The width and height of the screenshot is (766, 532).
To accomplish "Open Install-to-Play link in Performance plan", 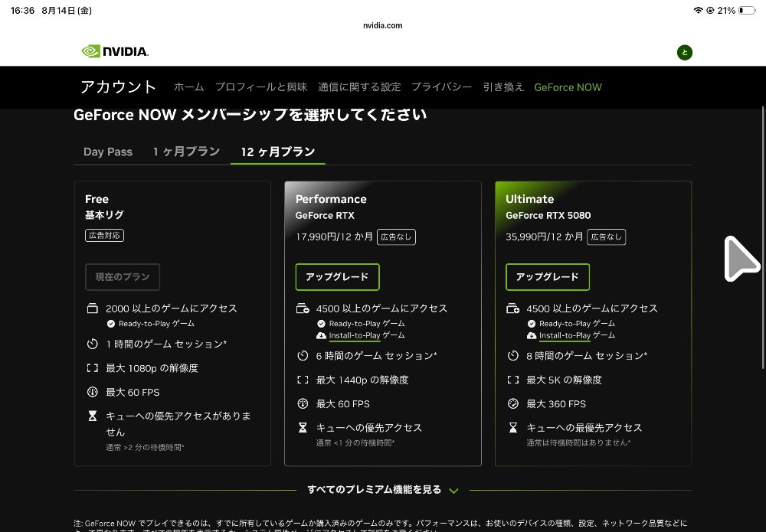I will pyautogui.click(x=354, y=335).
